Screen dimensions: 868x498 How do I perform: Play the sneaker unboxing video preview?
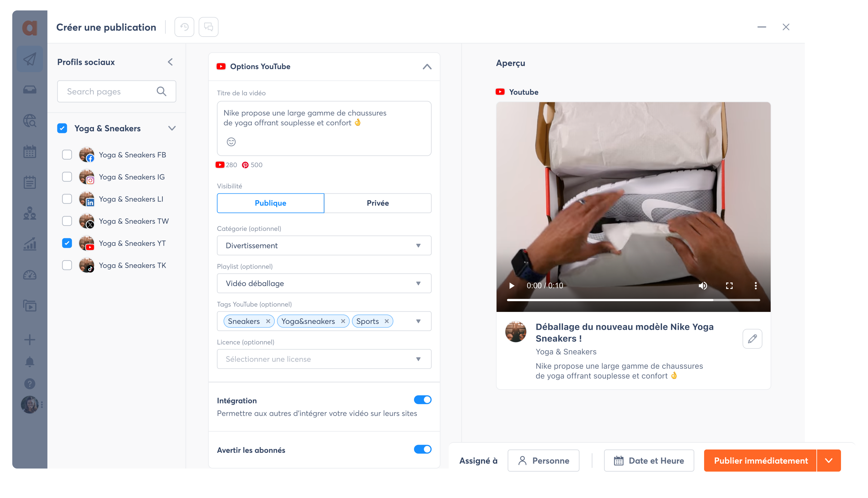pos(512,286)
